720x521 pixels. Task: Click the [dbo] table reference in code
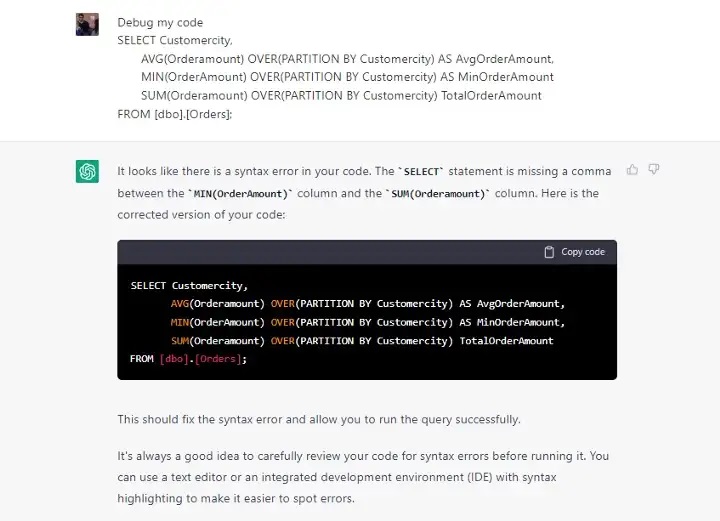click(174, 359)
